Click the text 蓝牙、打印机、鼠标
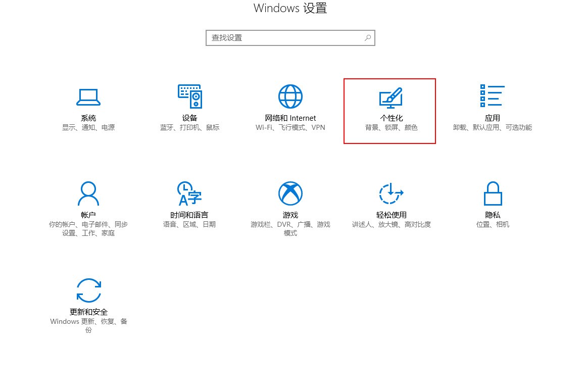This screenshot has height=392, width=584. [189, 127]
